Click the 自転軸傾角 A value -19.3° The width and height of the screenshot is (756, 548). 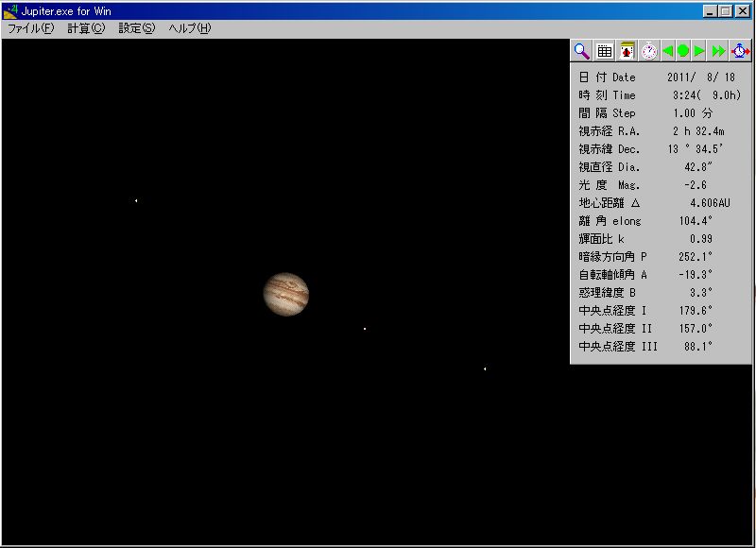pyautogui.click(x=696, y=275)
